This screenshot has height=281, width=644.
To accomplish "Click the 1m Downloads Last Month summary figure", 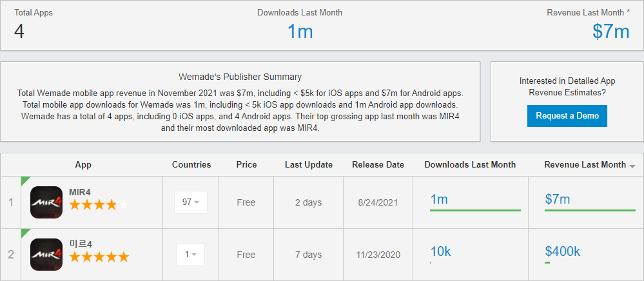I will click(300, 32).
